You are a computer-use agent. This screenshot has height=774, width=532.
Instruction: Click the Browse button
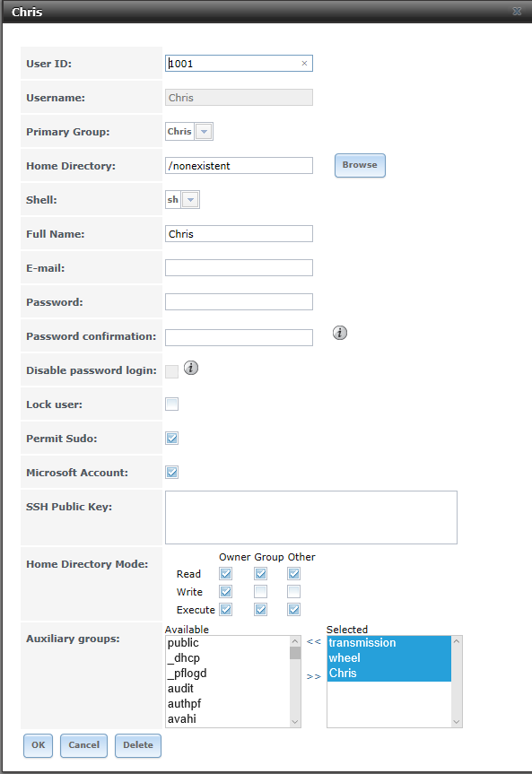(x=360, y=165)
